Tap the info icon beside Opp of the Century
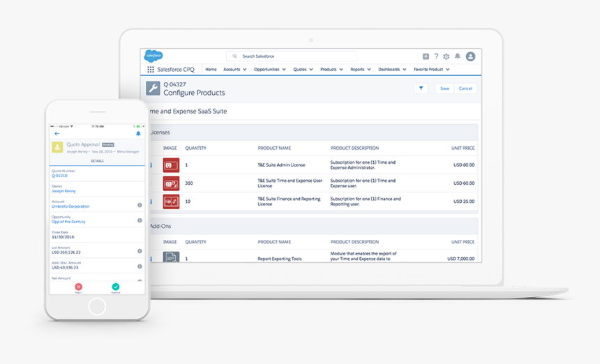Viewport: 600px width, 364px height. 140,220
